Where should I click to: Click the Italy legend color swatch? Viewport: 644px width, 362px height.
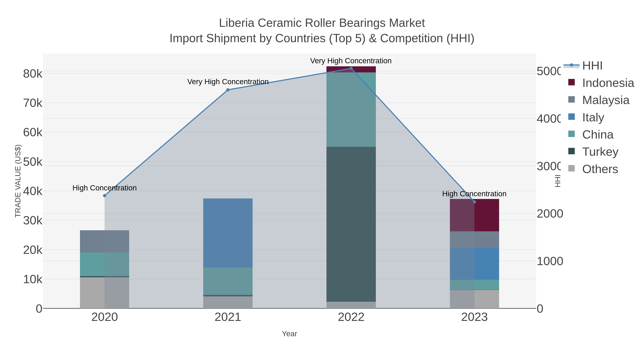(572, 117)
